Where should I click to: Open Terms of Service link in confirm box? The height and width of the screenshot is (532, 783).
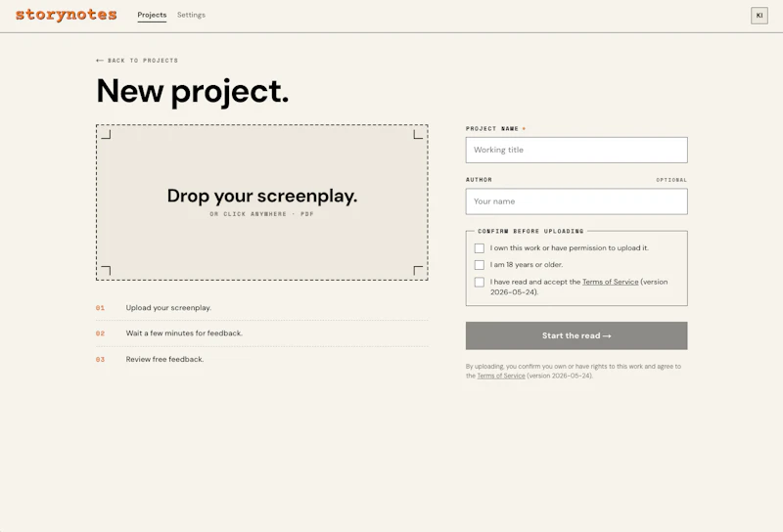[x=610, y=282]
